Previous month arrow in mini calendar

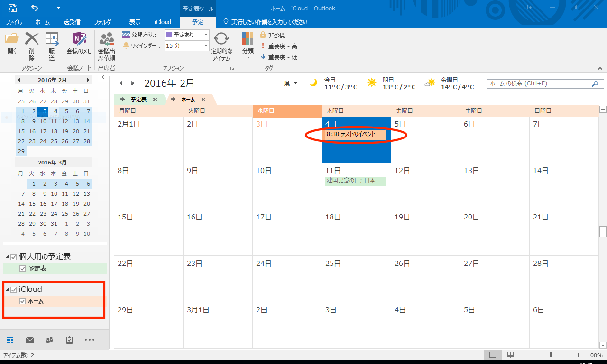(19, 80)
